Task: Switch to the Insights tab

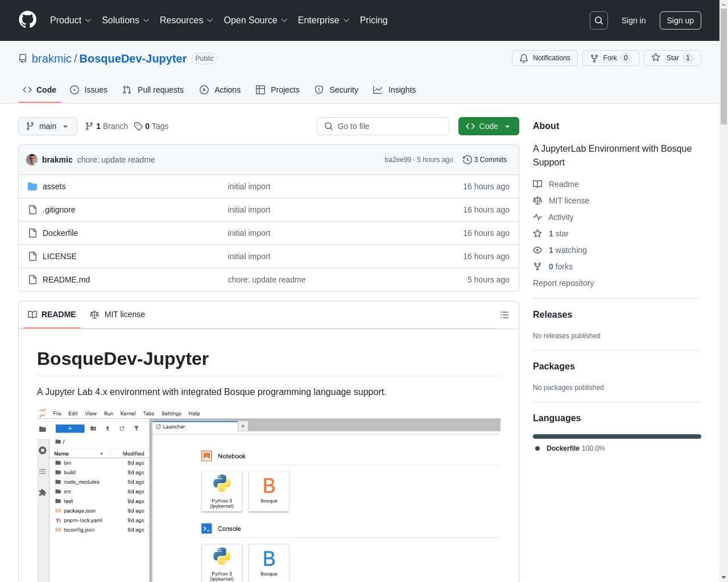Action: click(x=394, y=90)
